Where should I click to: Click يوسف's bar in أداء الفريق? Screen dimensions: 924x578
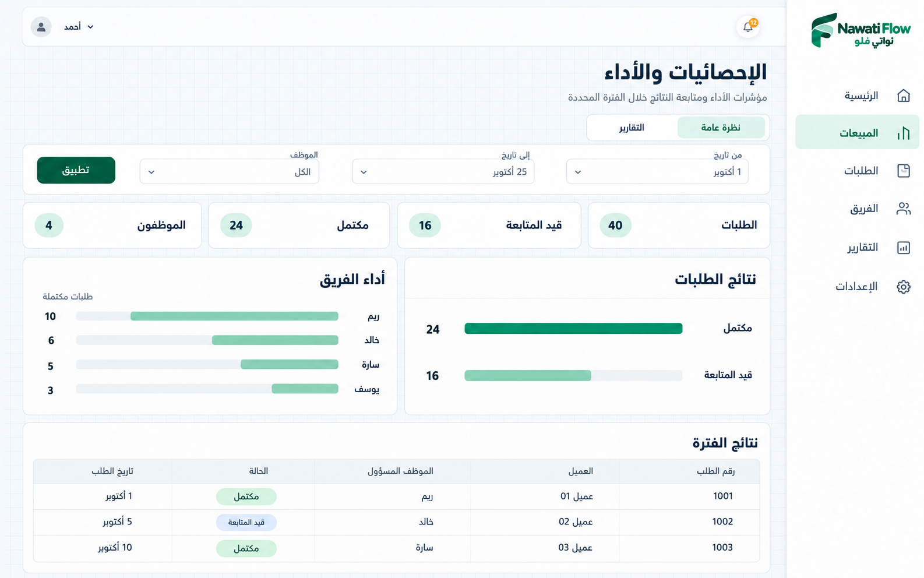(207, 389)
